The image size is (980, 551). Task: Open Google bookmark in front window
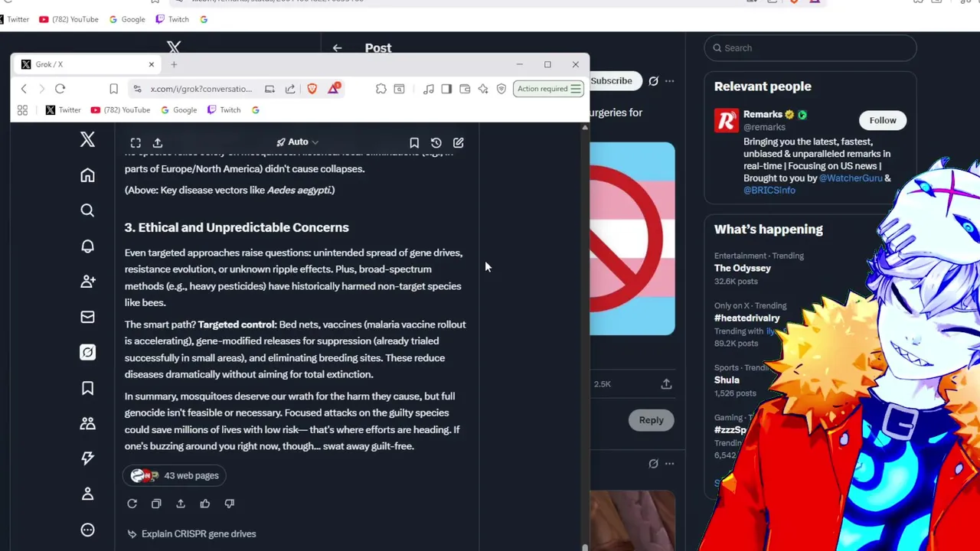[x=178, y=110]
